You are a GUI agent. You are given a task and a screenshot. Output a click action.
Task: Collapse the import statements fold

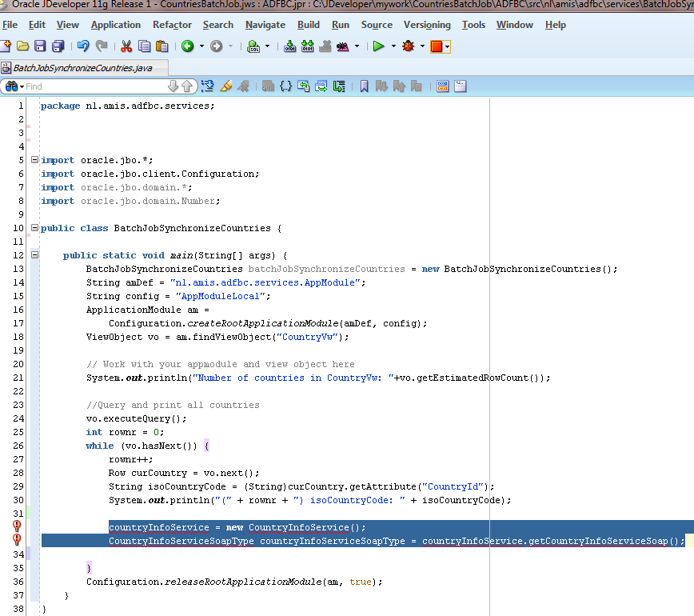click(x=34, y=160)
